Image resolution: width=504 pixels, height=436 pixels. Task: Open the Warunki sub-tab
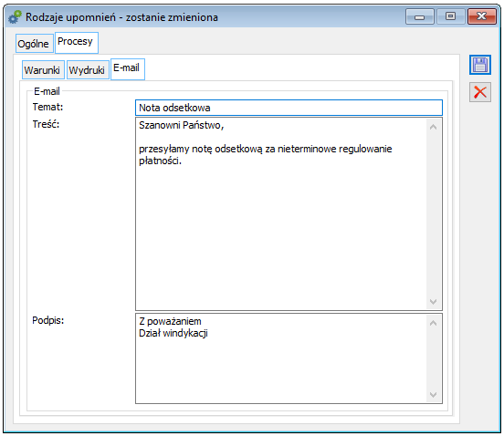pyautogui.click(x=43, y=69)
